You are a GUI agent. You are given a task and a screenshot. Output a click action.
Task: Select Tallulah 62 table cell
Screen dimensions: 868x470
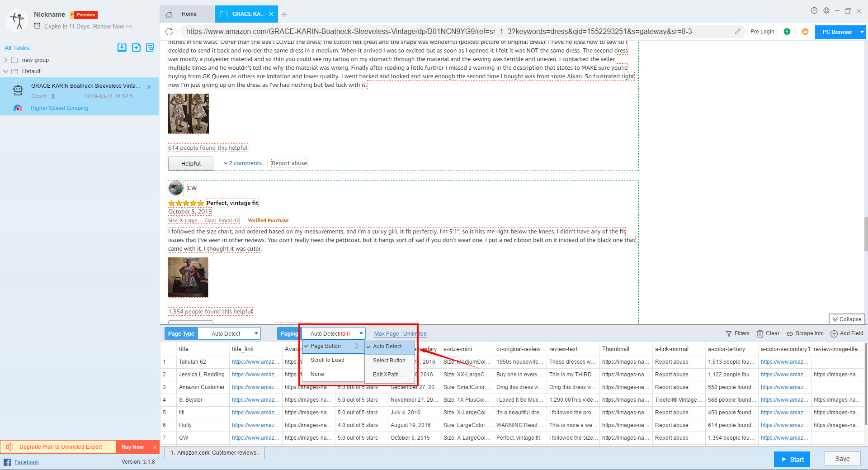pyautogui.click(x=202, y=362)
